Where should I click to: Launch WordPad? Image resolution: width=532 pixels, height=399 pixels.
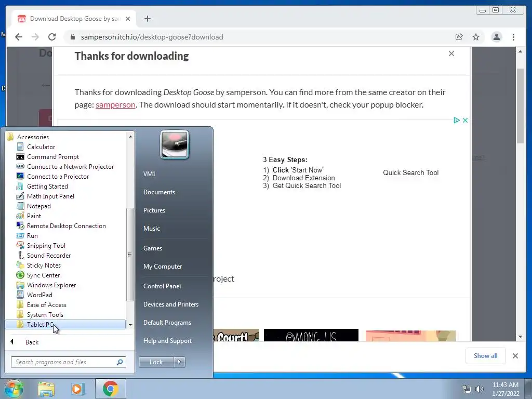click(39, 295)
